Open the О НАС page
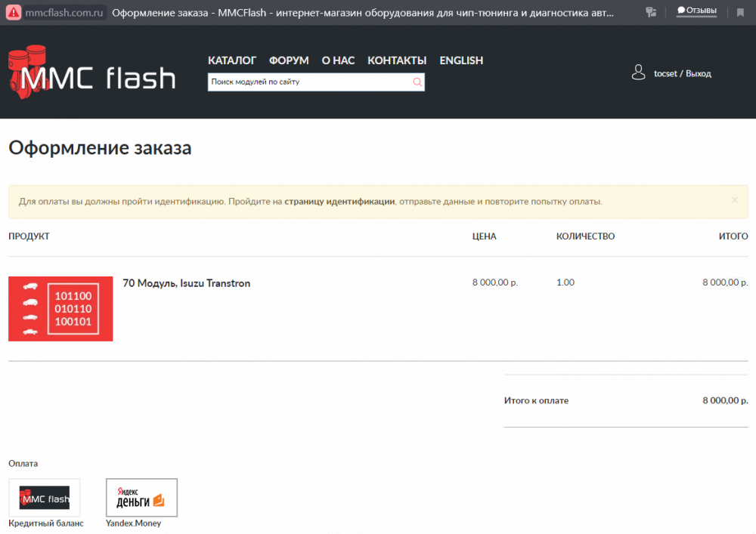The width and height of the screenshot is (756, 534). (x=338, y=60)
